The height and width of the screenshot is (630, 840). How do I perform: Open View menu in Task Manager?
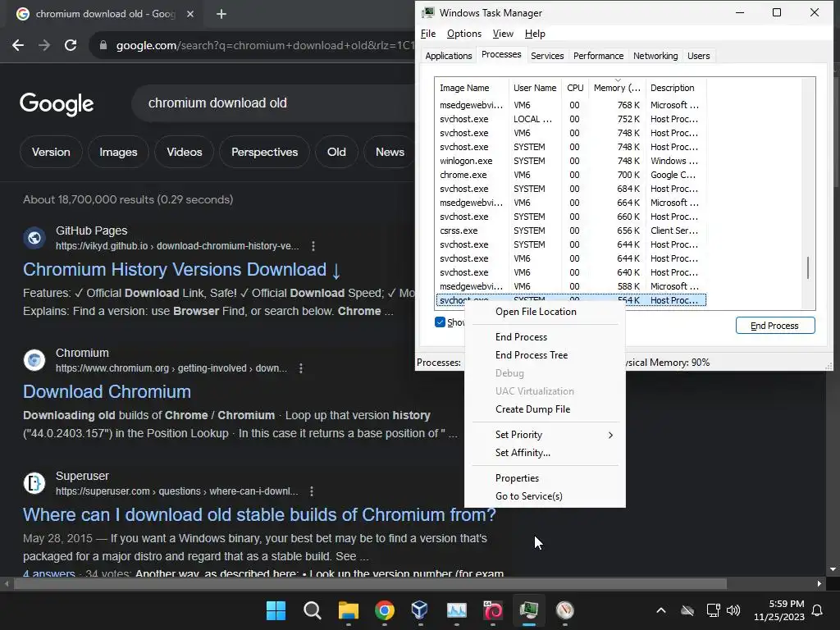(x=503, y=34)
